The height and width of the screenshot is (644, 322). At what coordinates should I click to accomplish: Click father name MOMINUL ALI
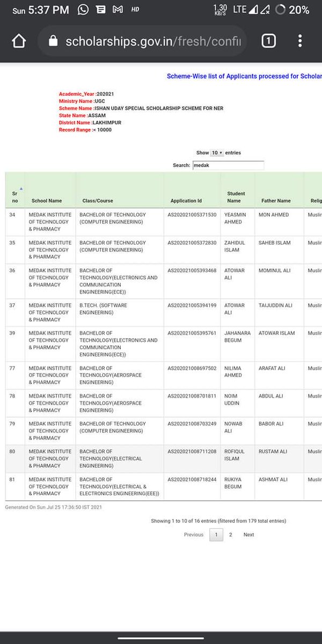[x=275, y=270]
